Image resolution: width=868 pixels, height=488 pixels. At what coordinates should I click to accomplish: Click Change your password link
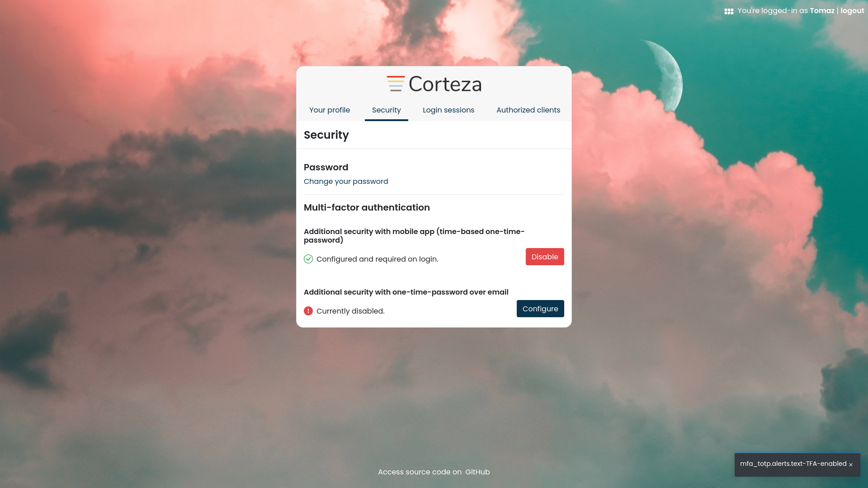pos(346,181)
